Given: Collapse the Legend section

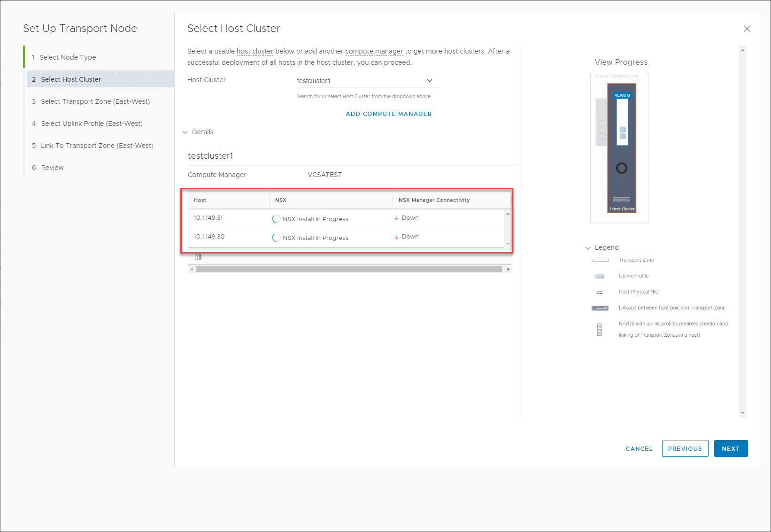Looking at the screenshot, I should [x=587, y=247].
